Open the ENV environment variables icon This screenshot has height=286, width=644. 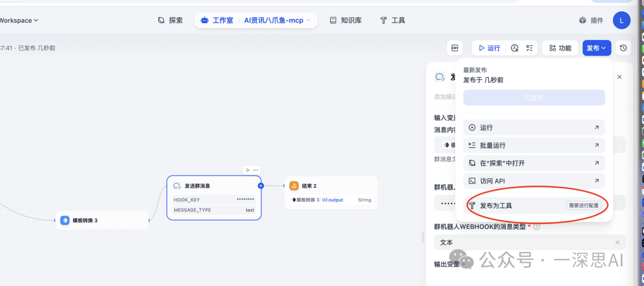click(454, 48)
